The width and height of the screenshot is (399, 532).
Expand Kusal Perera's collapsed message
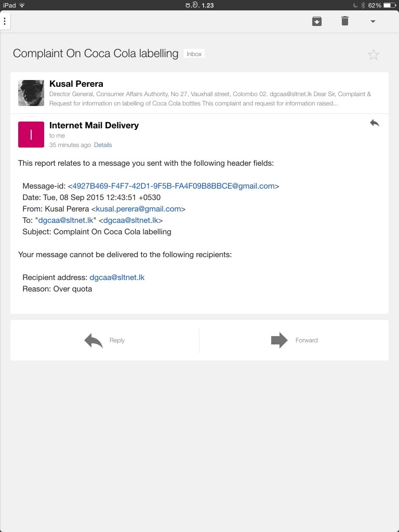click(208, 94)
